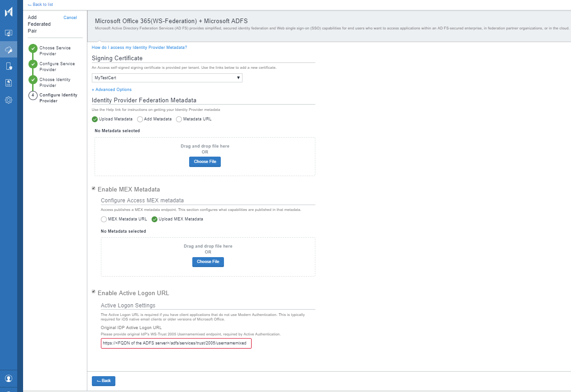Image resolution: width=571 pixels, height=392 pixels.
Task: Click the Back to list link
Action: pyautogui.click(x=40, y=5)
